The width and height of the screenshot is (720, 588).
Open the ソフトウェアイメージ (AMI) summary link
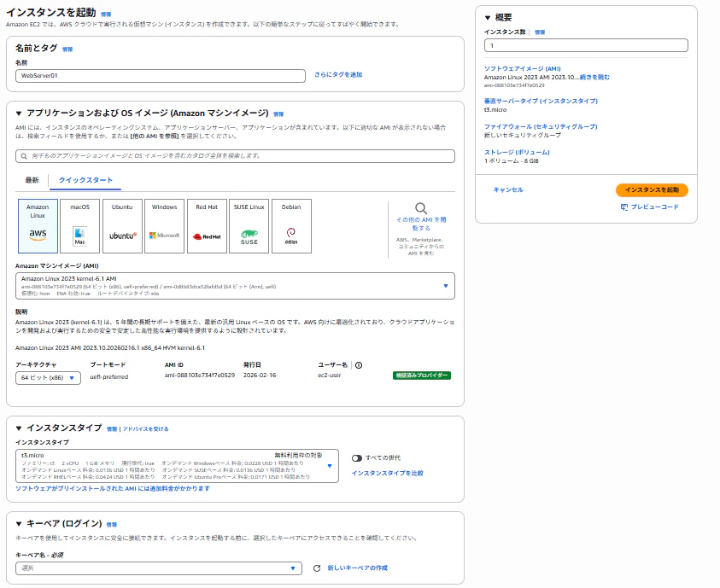click(x=522, y=69)
